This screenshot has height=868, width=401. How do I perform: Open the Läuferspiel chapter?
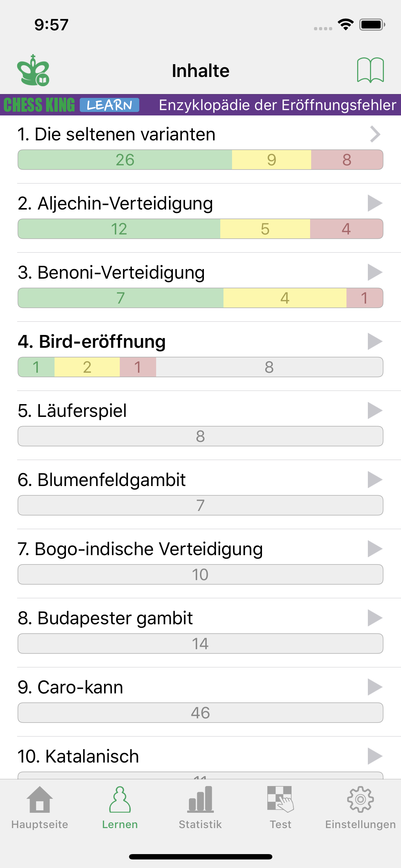[x=72, y=410]
